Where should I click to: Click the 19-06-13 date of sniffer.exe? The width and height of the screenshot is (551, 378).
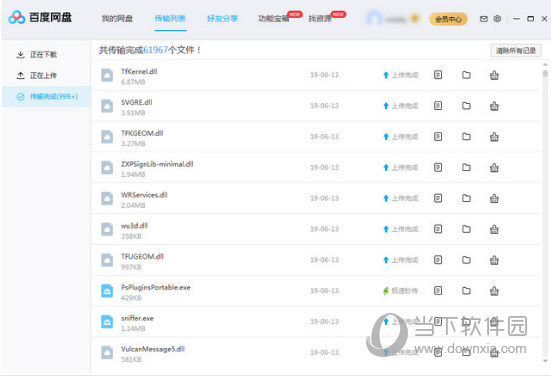click(x=324, y=321)
